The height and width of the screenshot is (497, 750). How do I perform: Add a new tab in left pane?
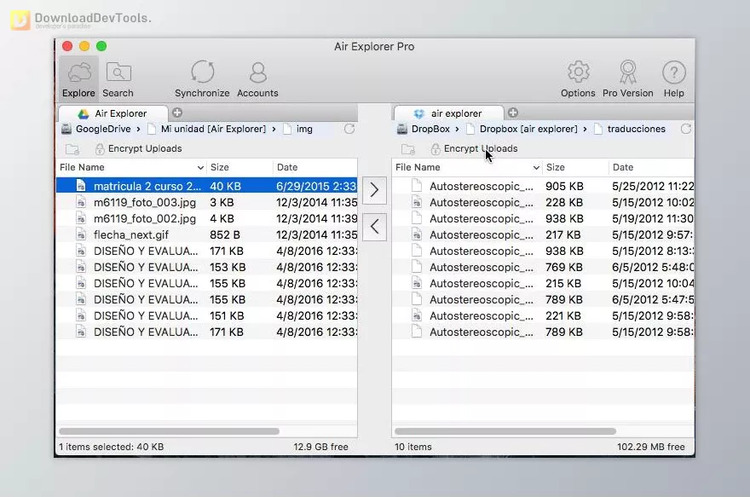(x=177, y=112)
